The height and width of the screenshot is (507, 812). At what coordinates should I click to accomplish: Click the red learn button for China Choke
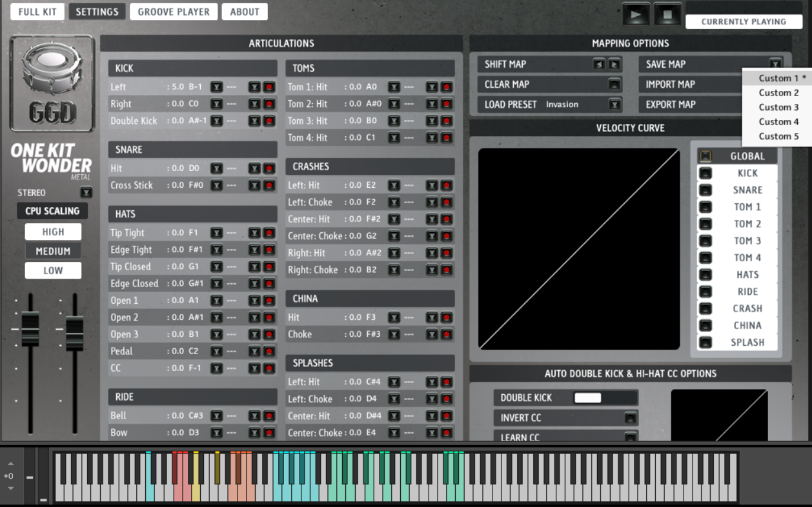pos(447,333)
